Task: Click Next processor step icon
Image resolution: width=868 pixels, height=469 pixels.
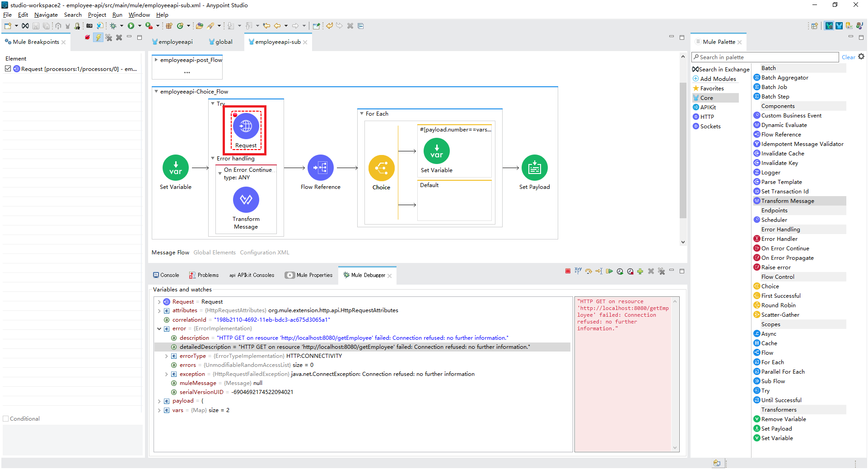Action: tap(588, 271)
